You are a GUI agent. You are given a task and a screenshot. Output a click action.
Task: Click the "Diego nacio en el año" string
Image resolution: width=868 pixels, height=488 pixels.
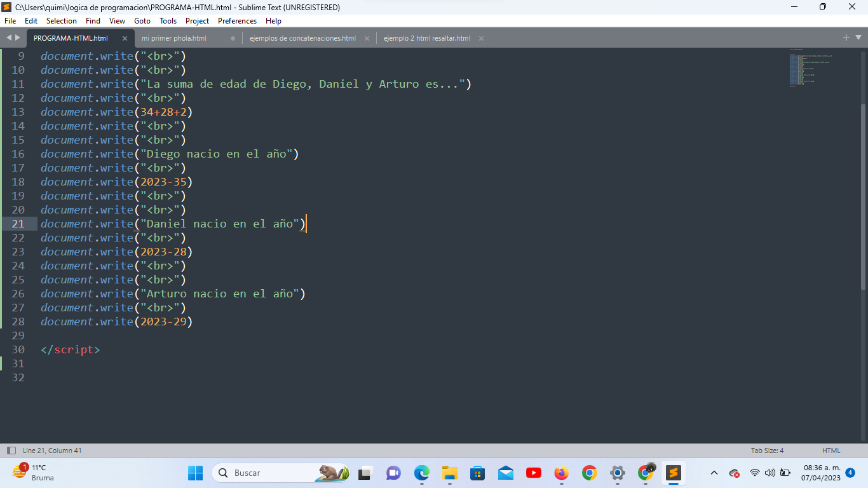tap(216, 154)
